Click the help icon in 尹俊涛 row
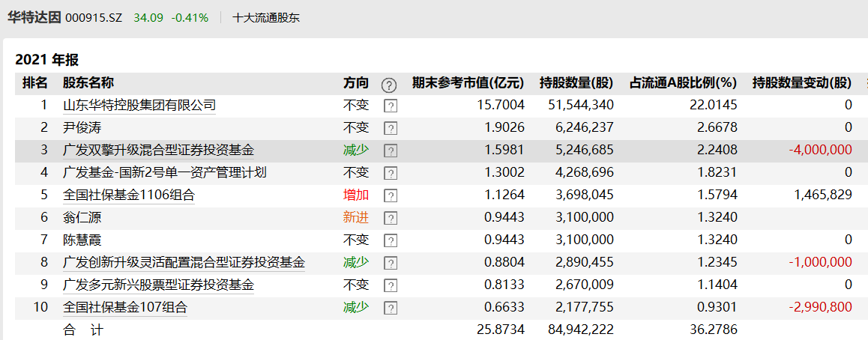This screenshot has height=340, width=868. pos(390,128)
